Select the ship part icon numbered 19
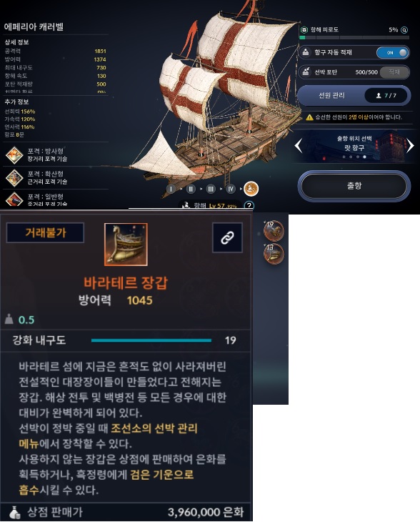This screenshot has width=420, height=522. 274,230
